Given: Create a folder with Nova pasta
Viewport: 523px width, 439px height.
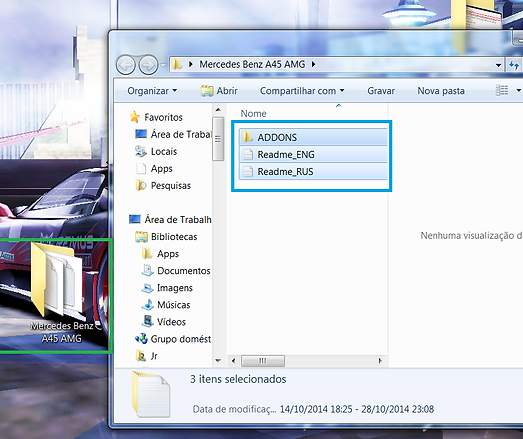Looking at the screenshot, I should (441, 91).
